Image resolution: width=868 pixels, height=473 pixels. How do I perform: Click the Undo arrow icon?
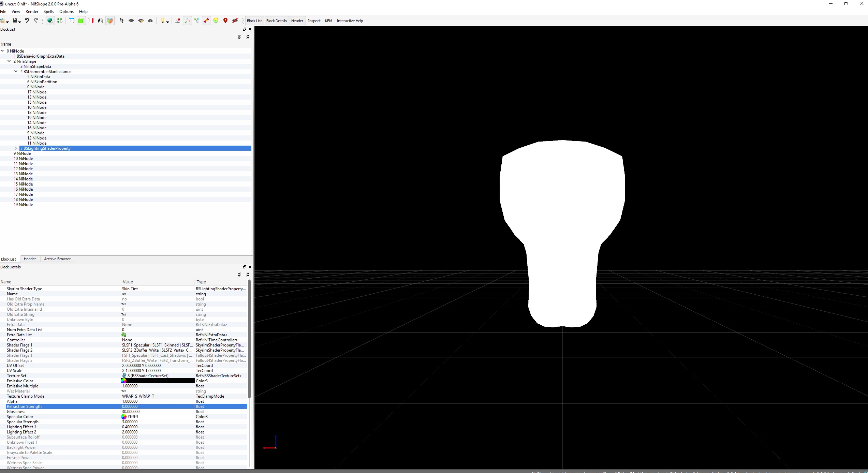(27, 21)
